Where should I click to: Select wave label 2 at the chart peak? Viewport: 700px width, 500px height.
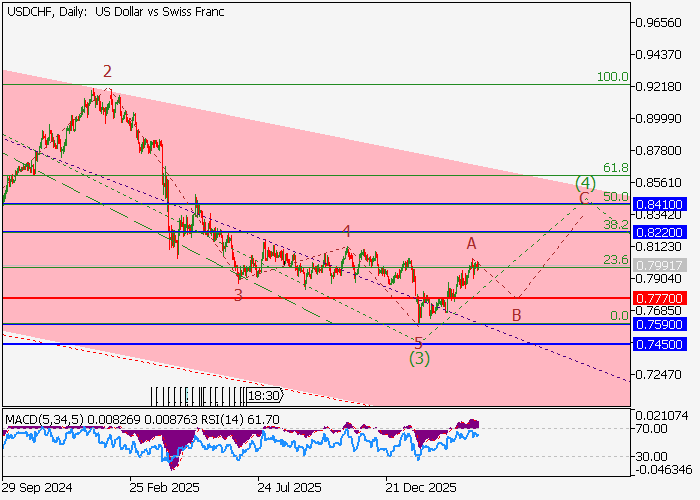[x=107, y=71]
